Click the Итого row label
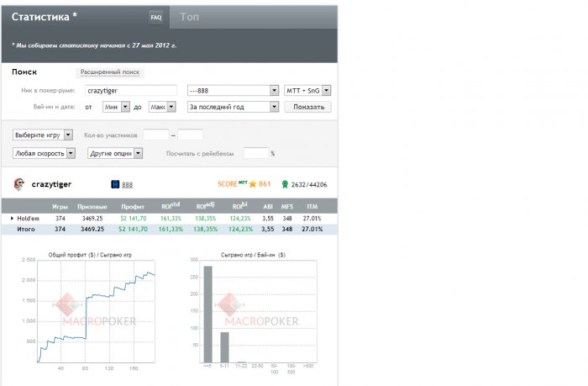Viewport: 588px width, 386px height. 26,229
